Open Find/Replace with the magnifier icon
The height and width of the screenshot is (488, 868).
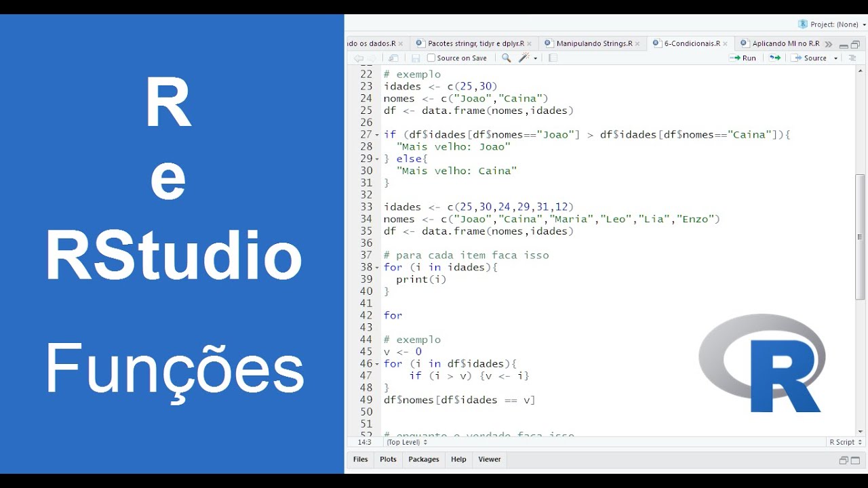tap(506, 58)
